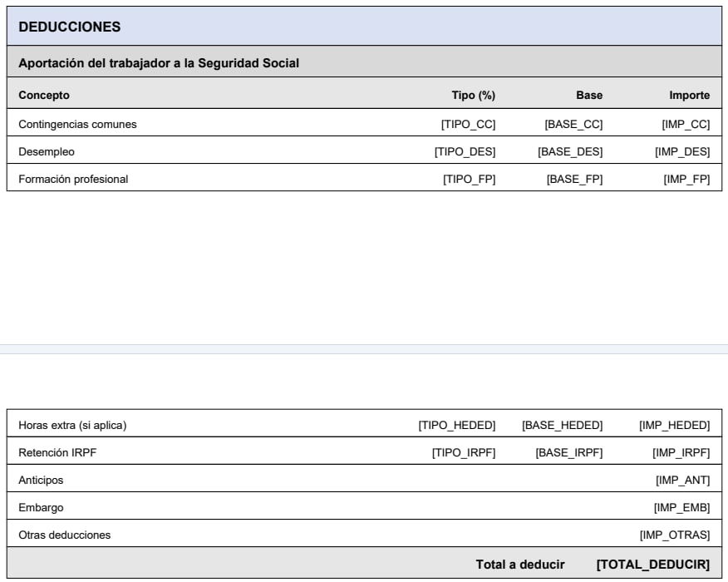Click the [TIPO_CC] placeholder

tap(470, 123)
